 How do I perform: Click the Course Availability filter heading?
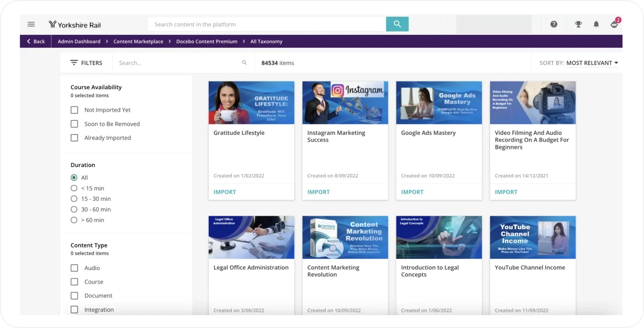[x=96, y=87]
